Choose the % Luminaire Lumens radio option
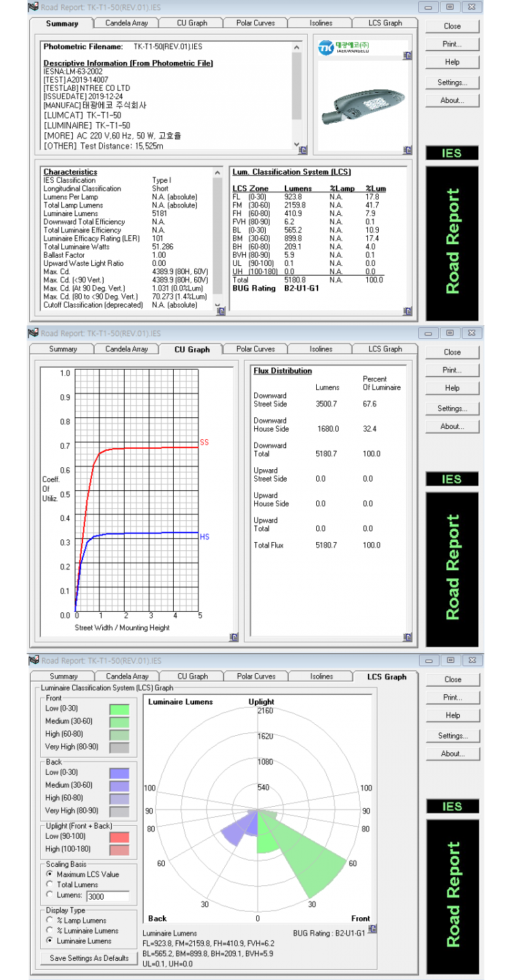The width and height of the screenshot is (511, 980). pyautogui.click(x=50, y=931)
